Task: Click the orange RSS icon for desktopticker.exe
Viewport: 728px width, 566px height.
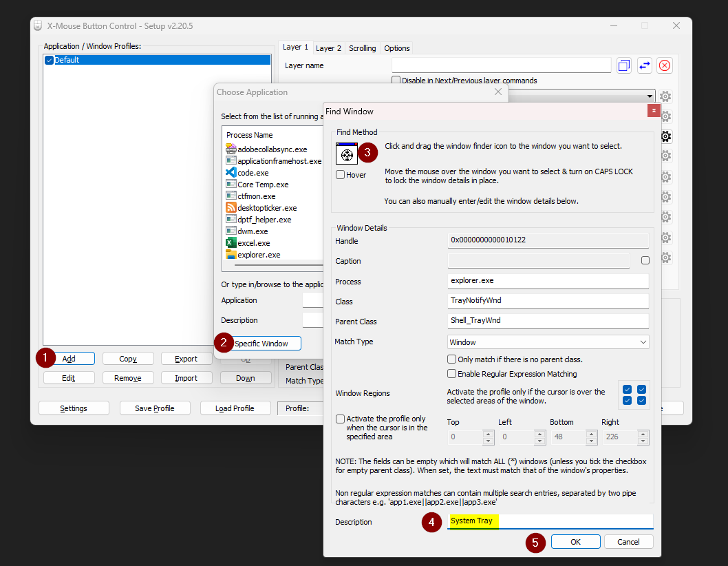Action: pos(231,207)
